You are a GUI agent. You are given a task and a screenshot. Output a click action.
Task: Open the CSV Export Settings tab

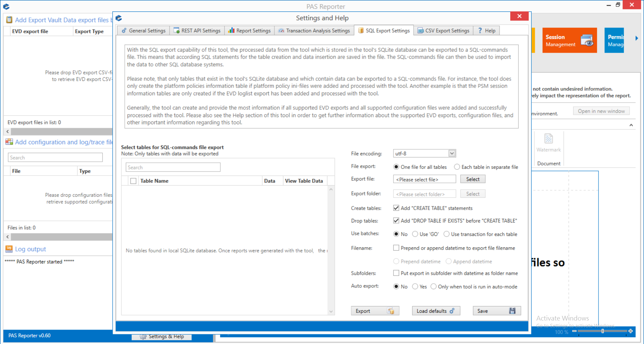(443, 31)
